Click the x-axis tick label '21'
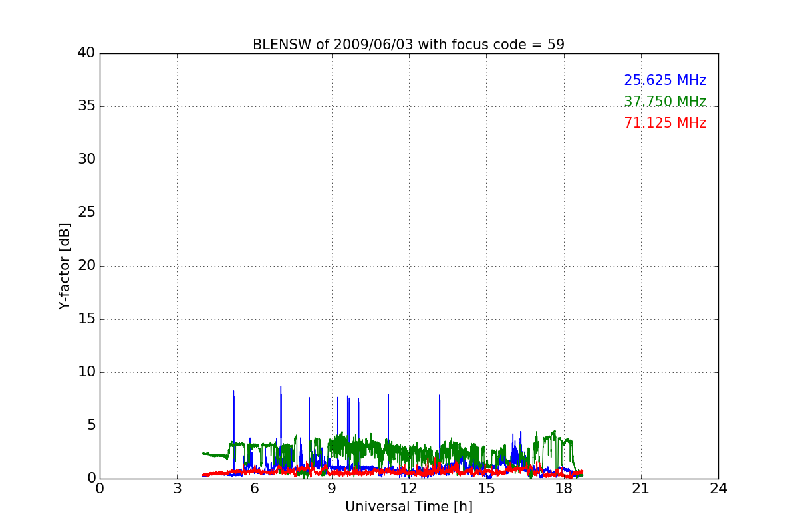The image size is (798, 532). pos(640,489)
